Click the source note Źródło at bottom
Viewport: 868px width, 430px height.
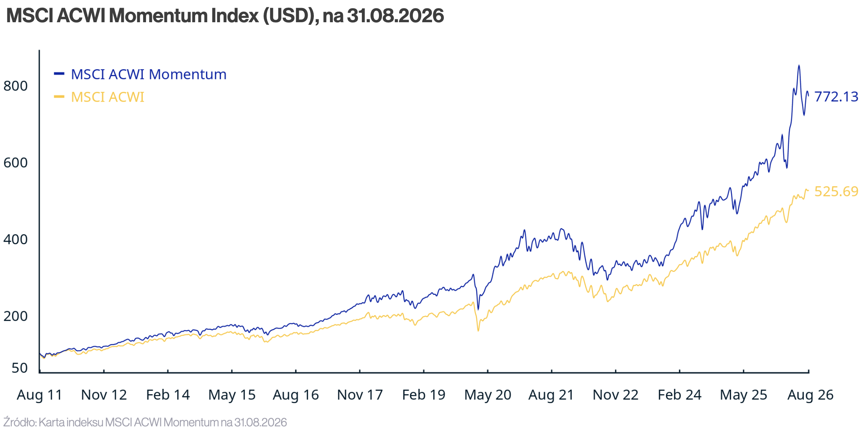coord(145,422)
